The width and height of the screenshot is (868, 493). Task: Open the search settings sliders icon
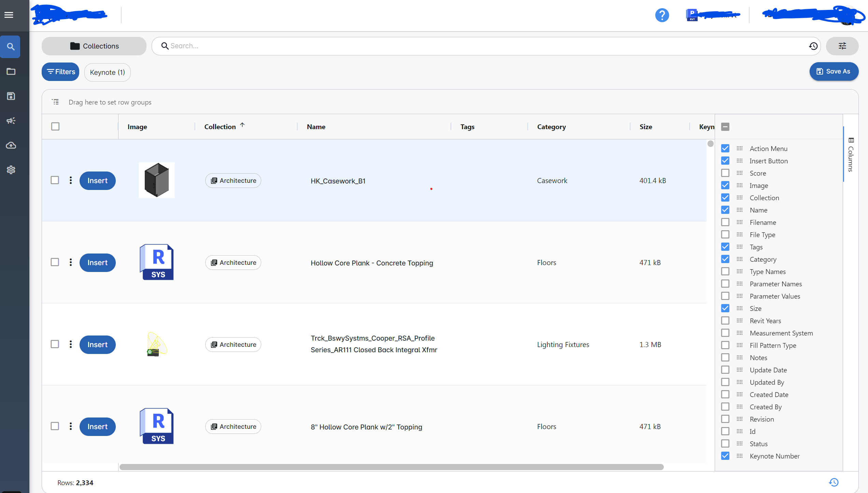842,46
